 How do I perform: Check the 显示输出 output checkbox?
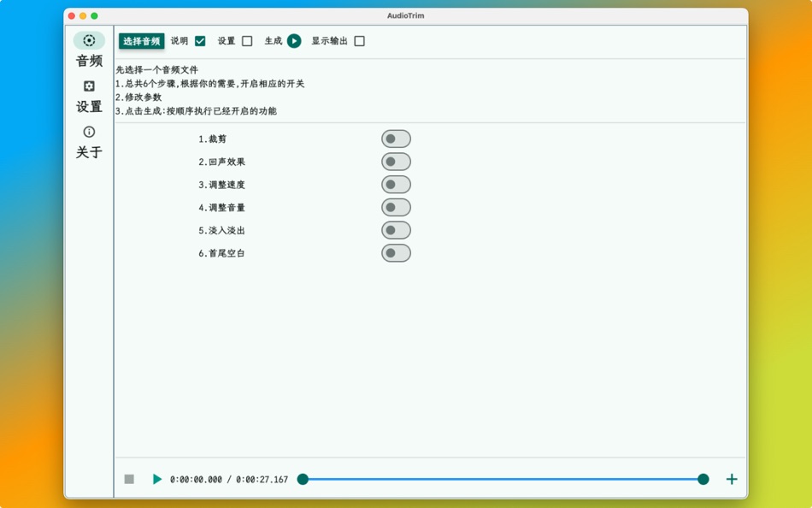(359, 40)
